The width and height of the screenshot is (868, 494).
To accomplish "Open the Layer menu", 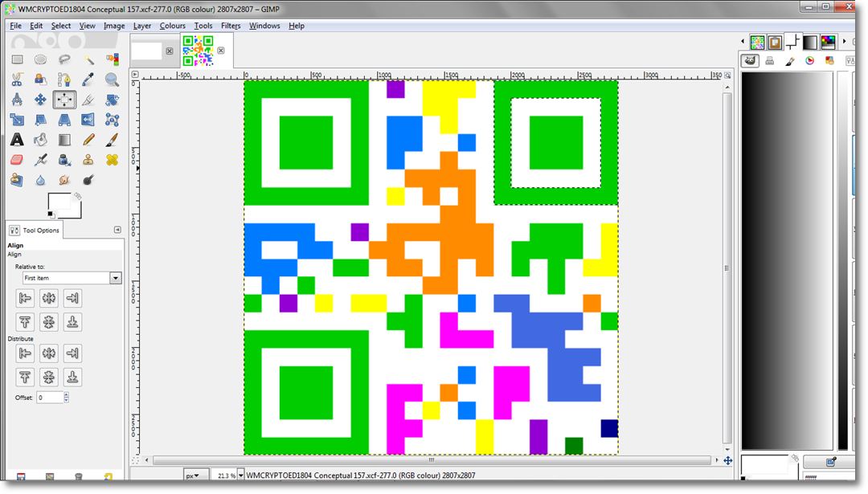I will click(x=141, y=26).
